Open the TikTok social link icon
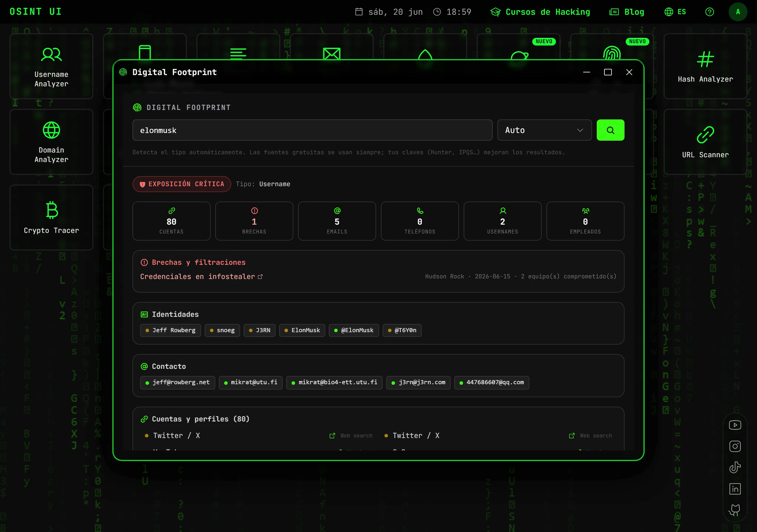The image size is (757, 532). pos(735,467)
